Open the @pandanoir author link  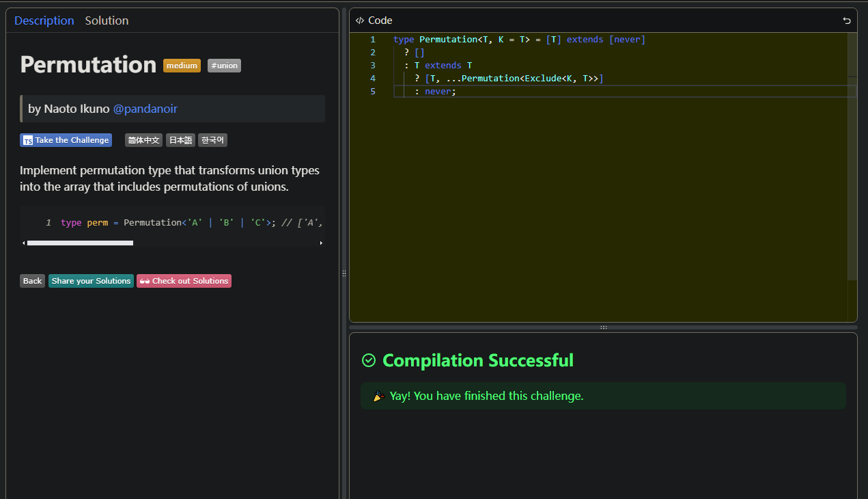click(145, 109)
